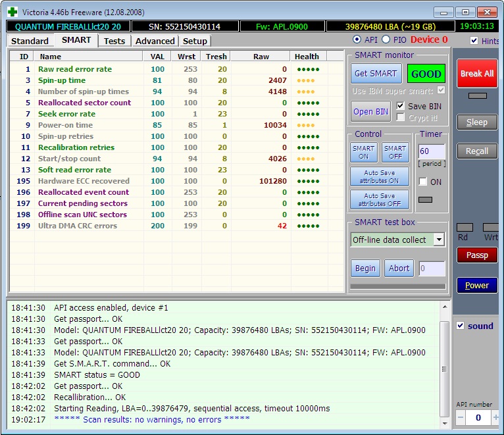Select the Reallocated sector count row
Image resolution: width=504 pixels, height=435 pixels.
tap(176, 103)
